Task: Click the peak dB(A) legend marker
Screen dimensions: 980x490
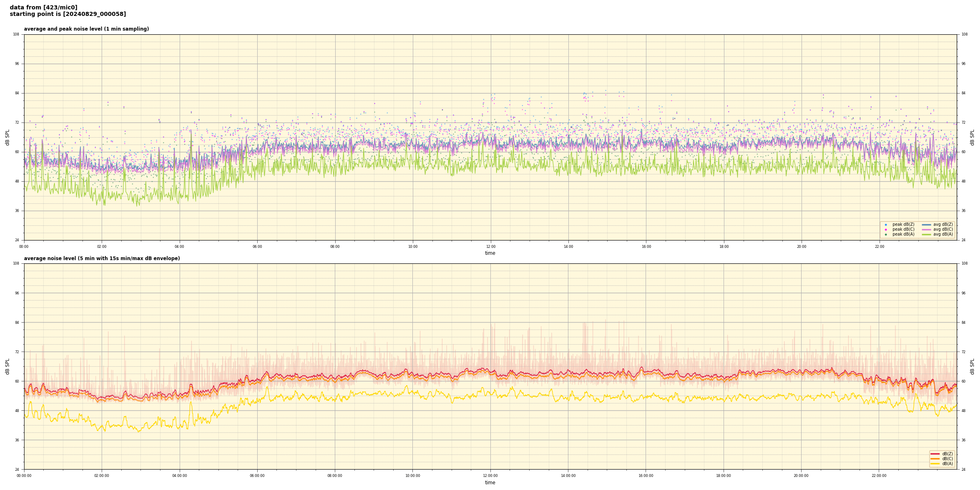Action: tap(886, 234)
